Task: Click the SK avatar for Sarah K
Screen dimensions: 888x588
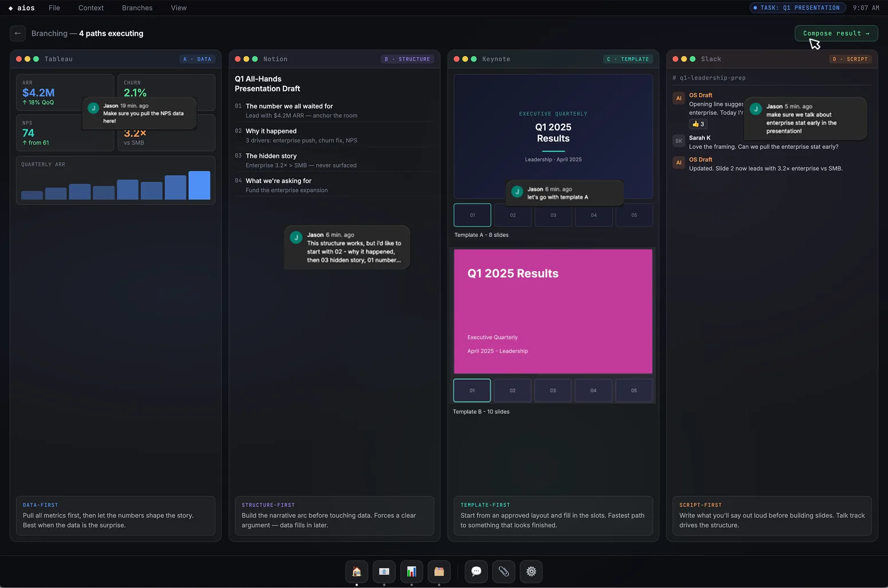Action: [x=679, y=141]
